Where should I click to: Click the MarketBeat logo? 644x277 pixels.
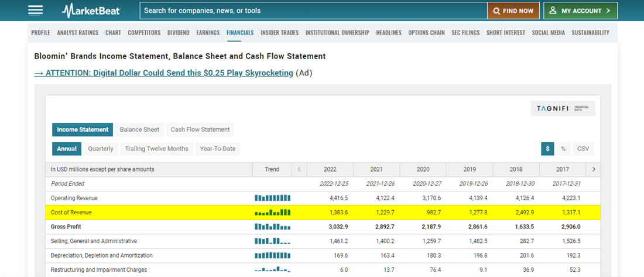(91, 11)
